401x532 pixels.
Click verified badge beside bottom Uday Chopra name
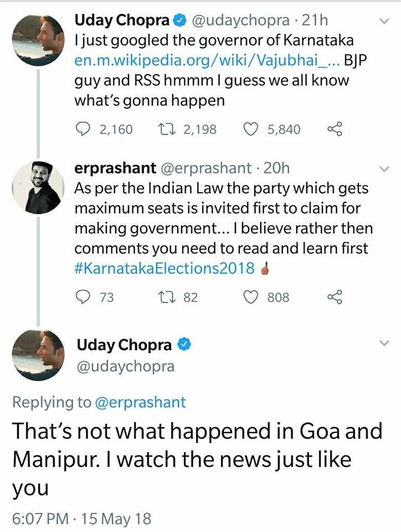pyautogui.click(x=184, y=345)
